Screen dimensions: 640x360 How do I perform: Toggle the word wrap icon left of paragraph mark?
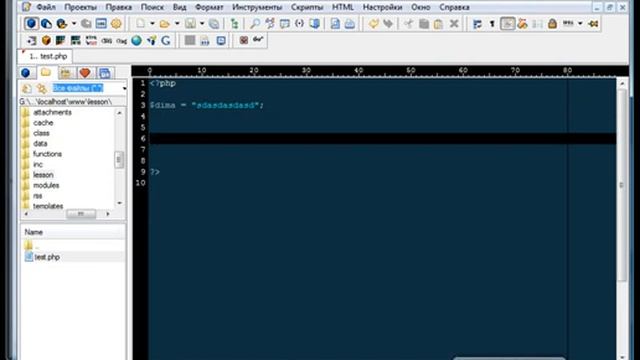click(x=477, y=24)
